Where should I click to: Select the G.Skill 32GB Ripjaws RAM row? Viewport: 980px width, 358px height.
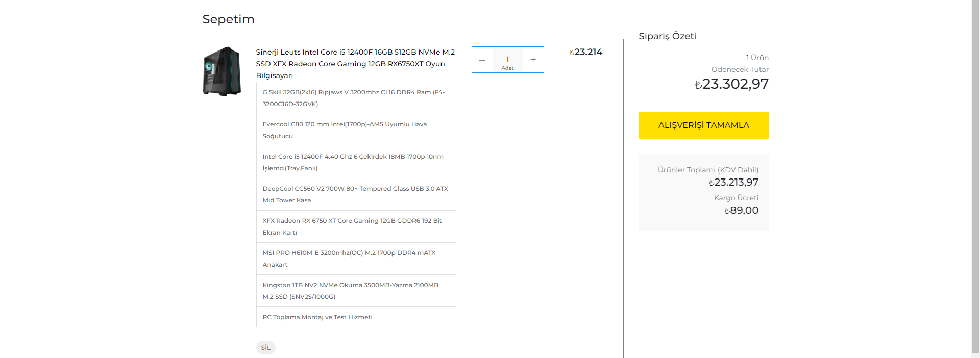356,98
